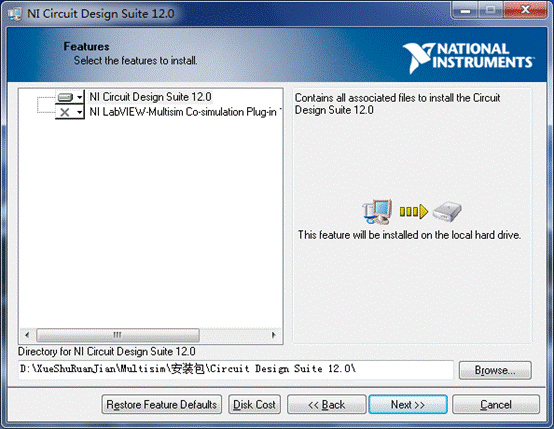This screenshot has height=429, width=554.
Task: Click the left arrow of the feature list scrollbar
Action: [27, 335]
